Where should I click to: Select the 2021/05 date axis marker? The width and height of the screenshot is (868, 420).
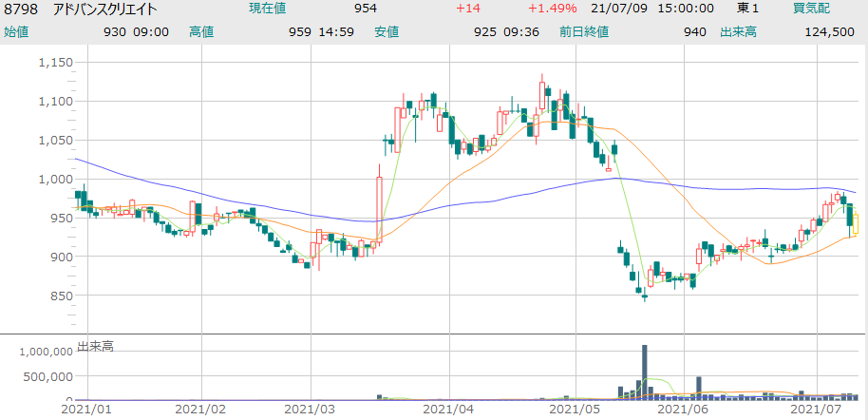(x=574, y=410)
